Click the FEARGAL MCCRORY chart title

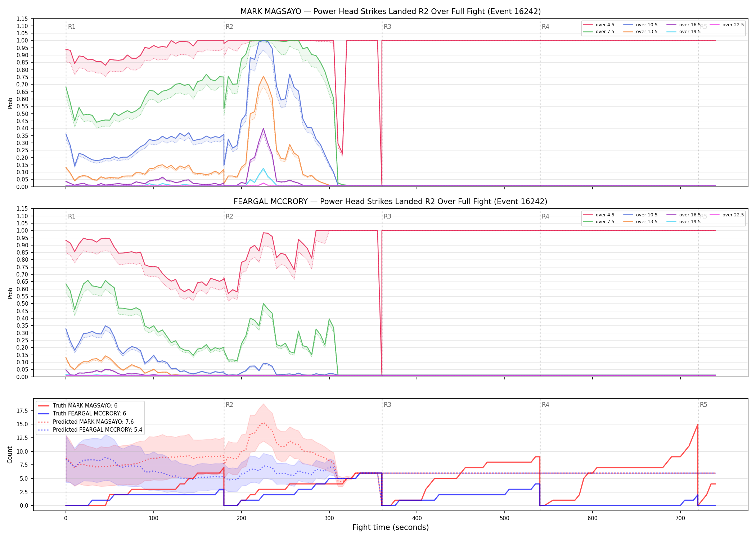pyautogui.click(x=391, y=202)
